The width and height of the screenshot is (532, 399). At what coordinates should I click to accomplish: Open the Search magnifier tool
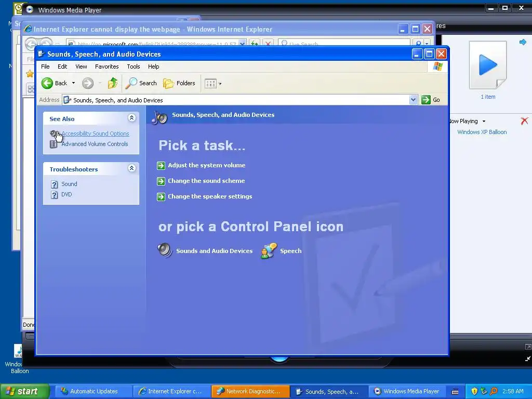[x=141, y=83]
